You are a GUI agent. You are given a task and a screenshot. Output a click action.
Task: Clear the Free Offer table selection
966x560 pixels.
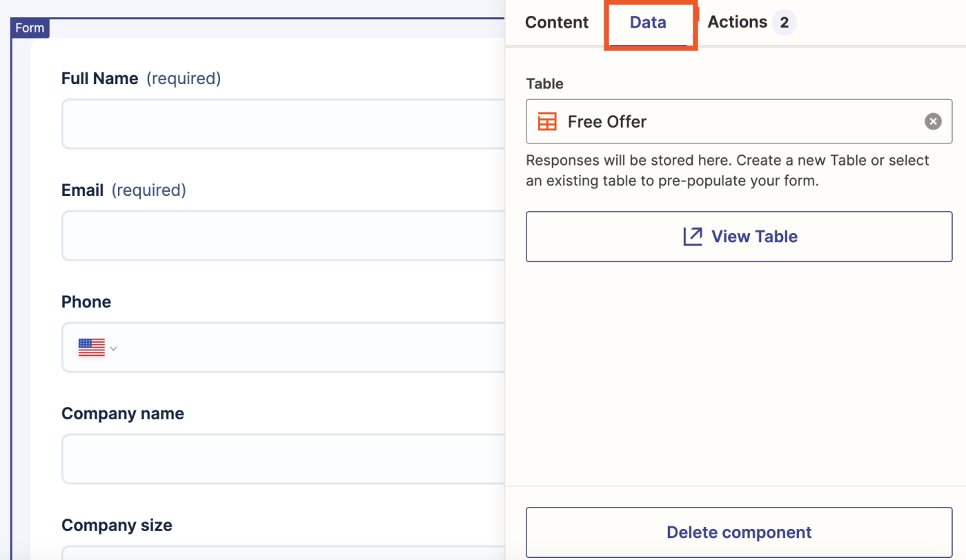933,122
